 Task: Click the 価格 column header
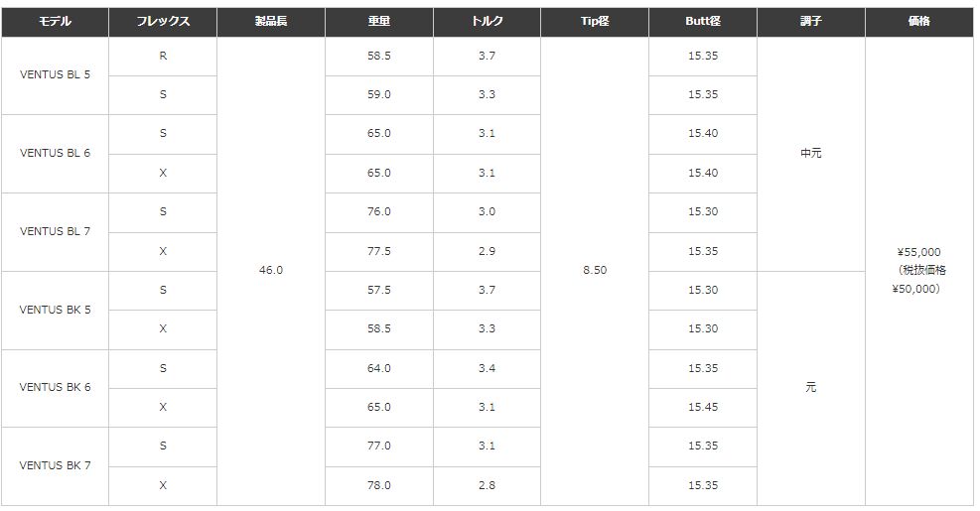[918, 21]
